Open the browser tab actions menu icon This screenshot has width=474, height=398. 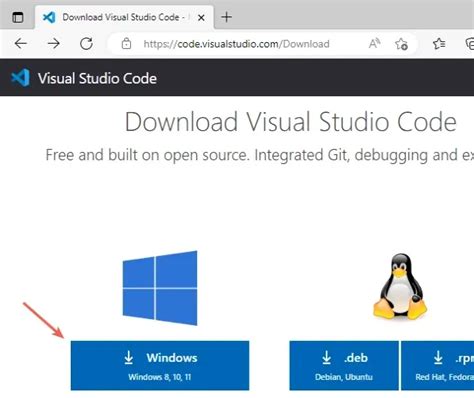tap(17, 17)
